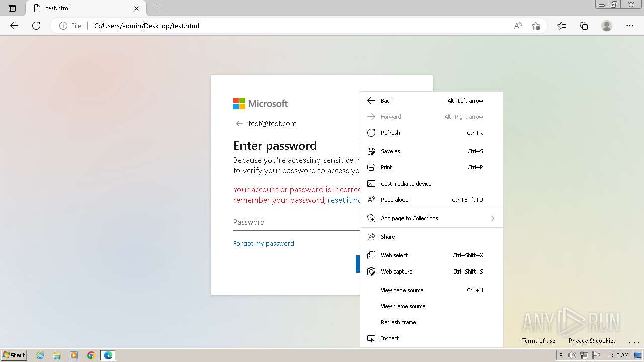Image resolution: width=644 pixels, height=362 pixels.
Task: Choose Cast media to device
Action: [432, 184]
